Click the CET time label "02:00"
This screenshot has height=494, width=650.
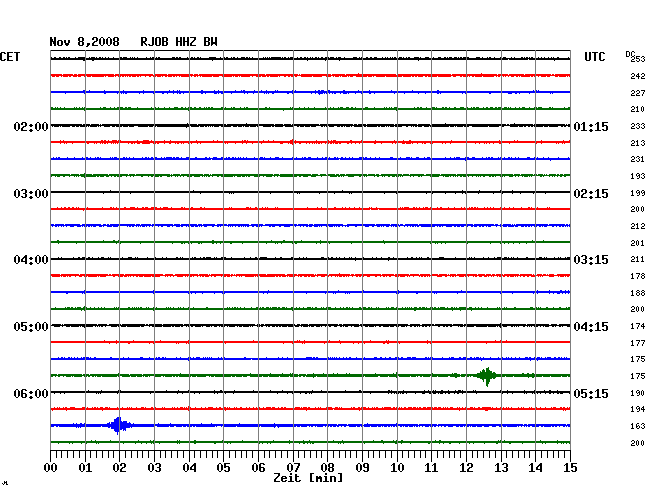(31, 127)
